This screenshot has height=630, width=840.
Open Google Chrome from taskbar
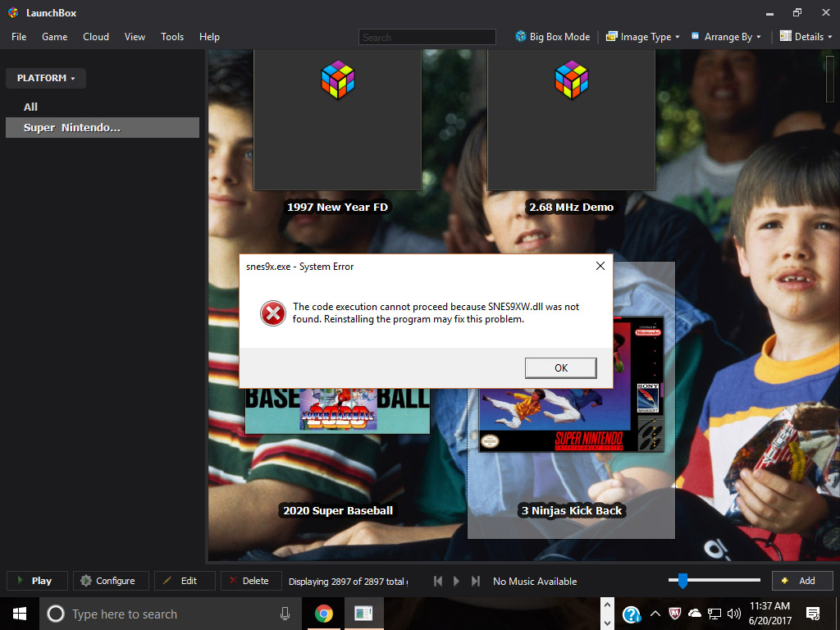pos(323,614)
